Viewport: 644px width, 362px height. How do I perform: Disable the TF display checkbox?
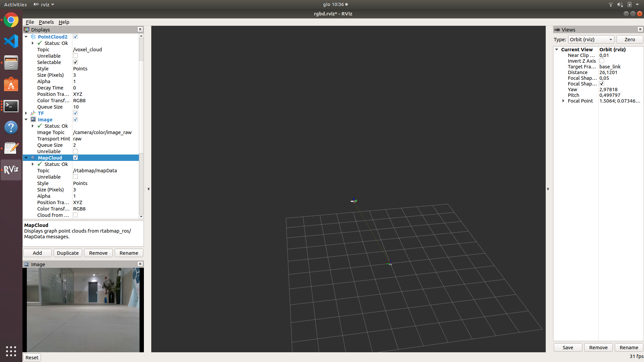(x=75, y=113)
